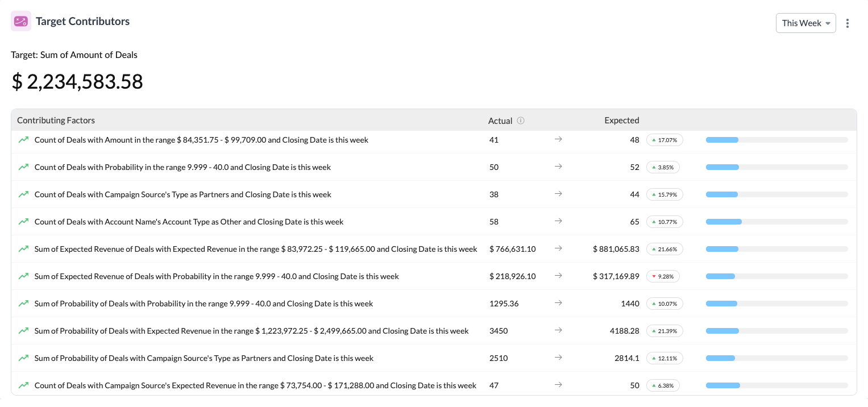Image resolution: width=868 pixels, height=407 pixels.
Task: Click the Actual column header
Action: [500, 121]
